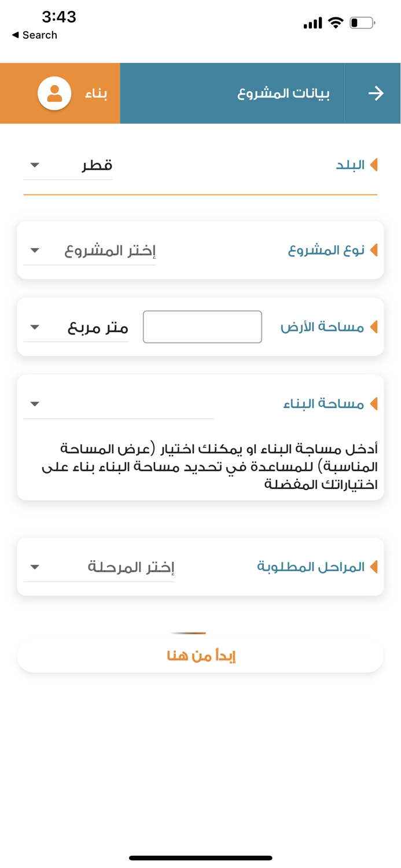401x868 pixels.
Task: Click the land area input field
Action: pyautogui.click(x=202, y=326)
